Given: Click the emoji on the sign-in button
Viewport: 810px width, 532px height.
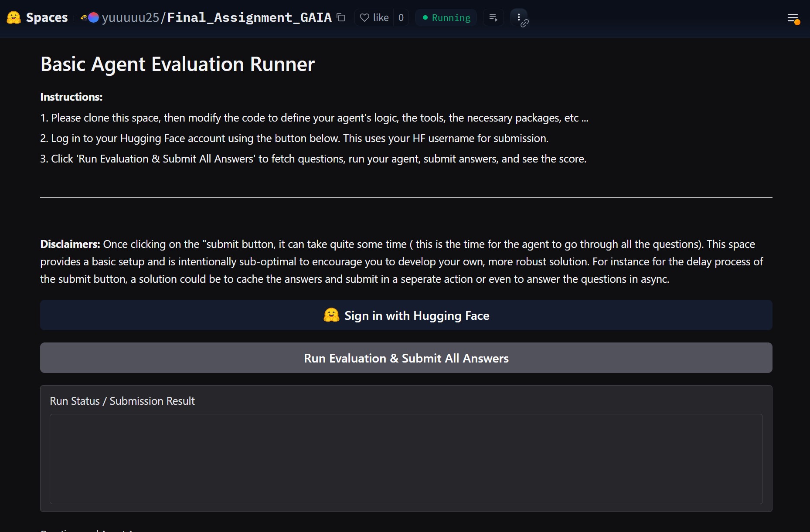Looking at the screenshot, I should tap(331, 315).
